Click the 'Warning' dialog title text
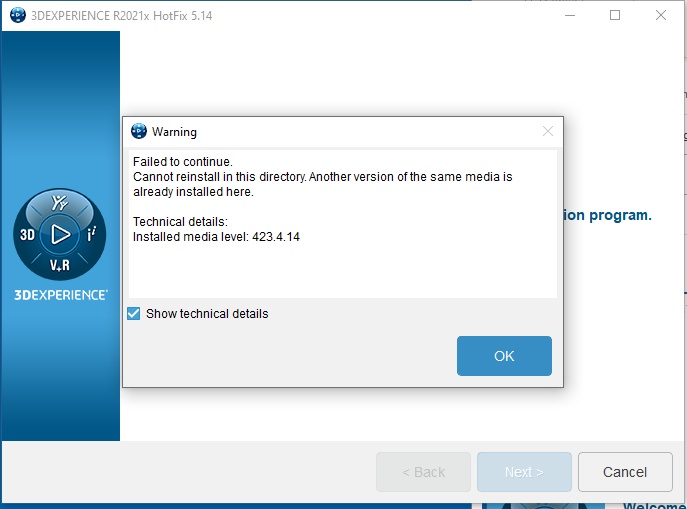 (174, 132)
